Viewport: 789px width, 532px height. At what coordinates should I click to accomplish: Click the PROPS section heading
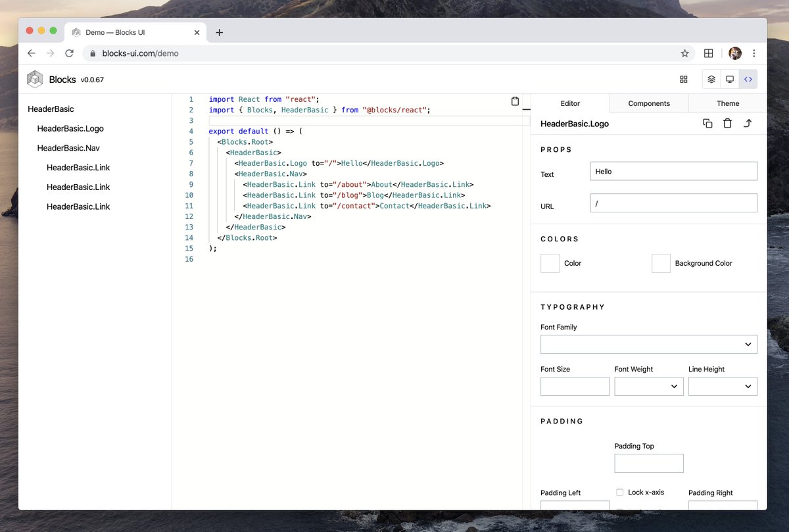(556, 150)
